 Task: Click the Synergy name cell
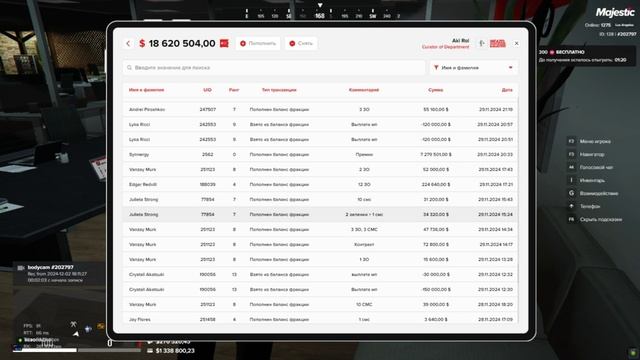pos(139,155)
